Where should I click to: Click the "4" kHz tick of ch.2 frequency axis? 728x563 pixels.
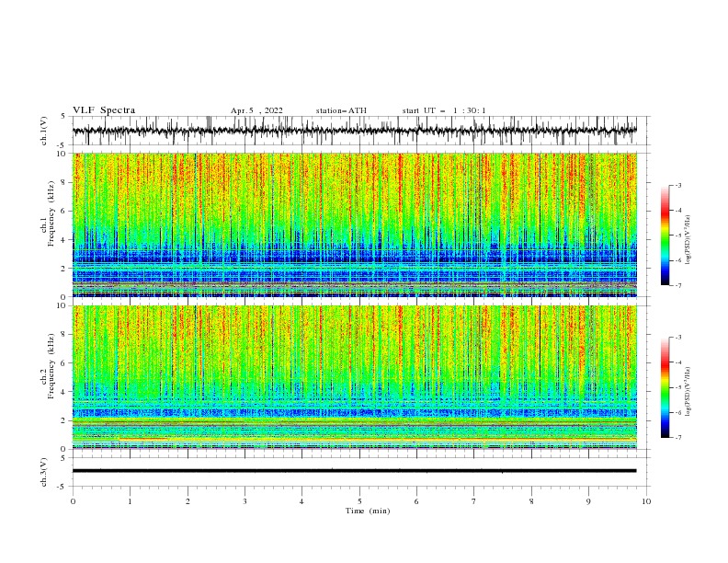(64, 392)
